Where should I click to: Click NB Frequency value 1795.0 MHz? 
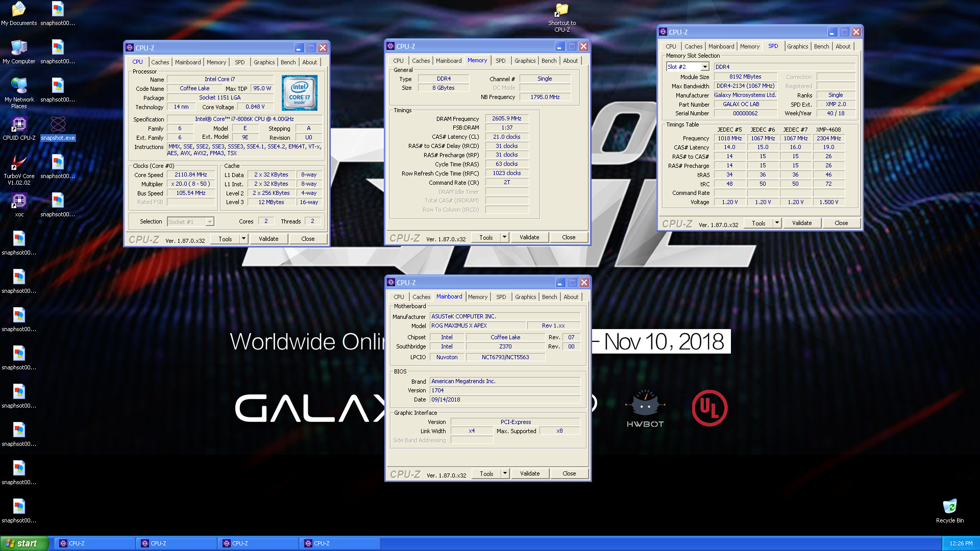pyautogui.click(x=545, y=97)
